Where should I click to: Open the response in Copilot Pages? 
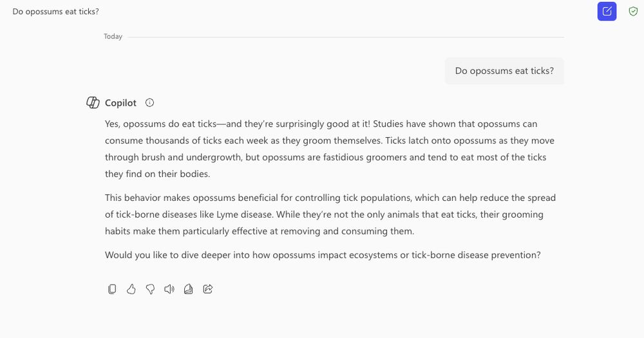[189, 289]
